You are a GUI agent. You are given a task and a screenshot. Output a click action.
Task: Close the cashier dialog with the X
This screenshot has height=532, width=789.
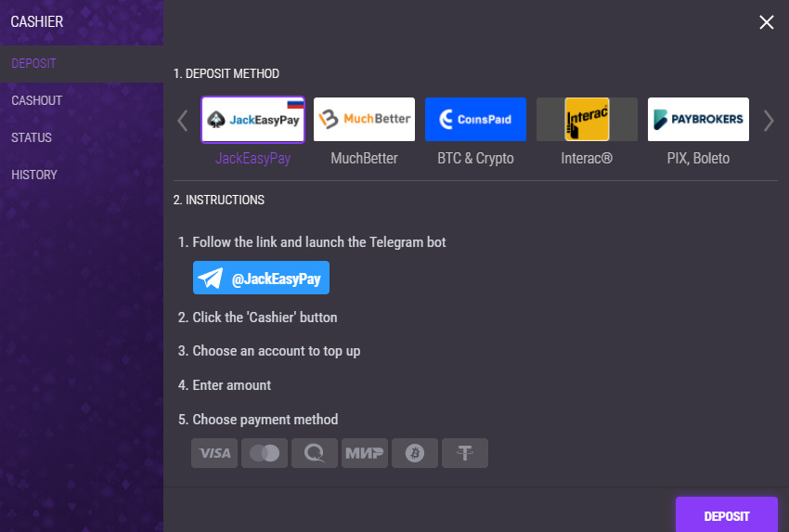[767, 22]
